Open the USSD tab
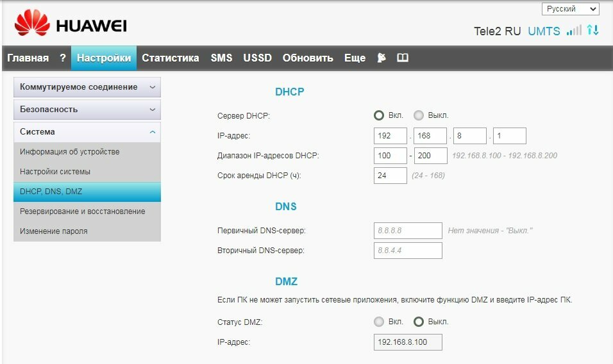 pyautogui.click(x=258, y=58)
